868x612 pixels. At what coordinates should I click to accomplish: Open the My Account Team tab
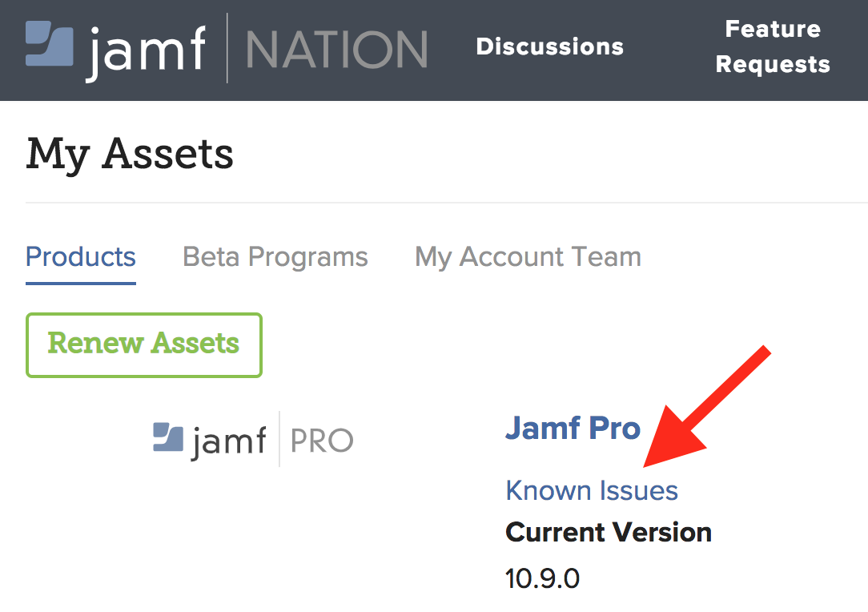(x=527, y=256)
